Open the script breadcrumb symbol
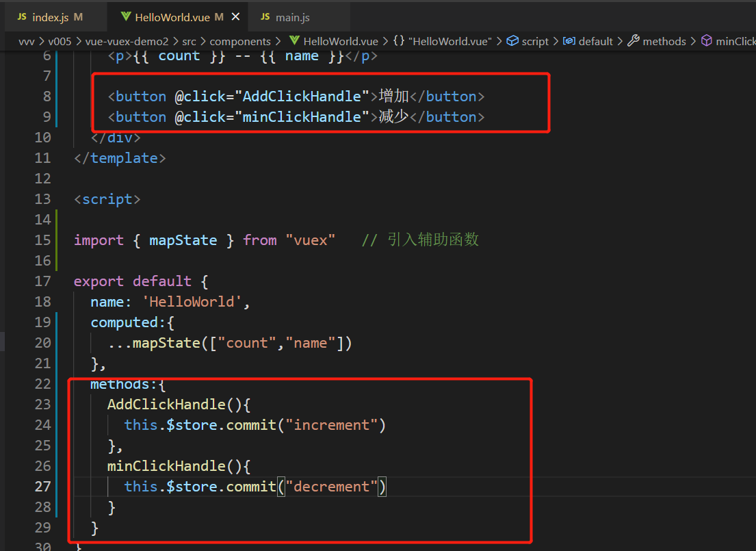 click(x=535, y=42)
